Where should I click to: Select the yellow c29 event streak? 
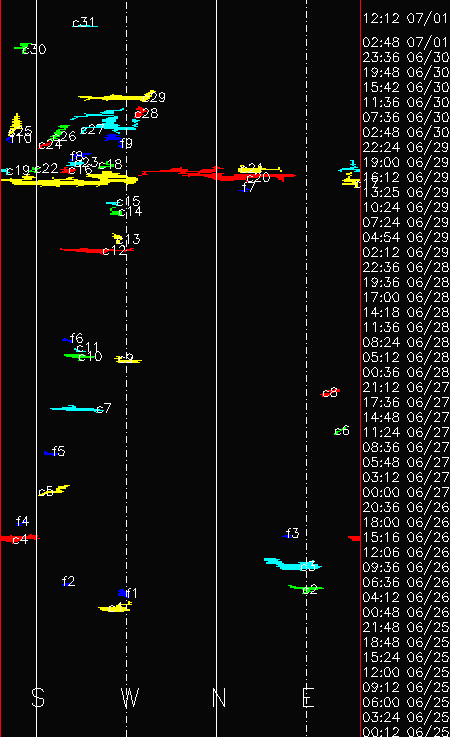(117, 97)
